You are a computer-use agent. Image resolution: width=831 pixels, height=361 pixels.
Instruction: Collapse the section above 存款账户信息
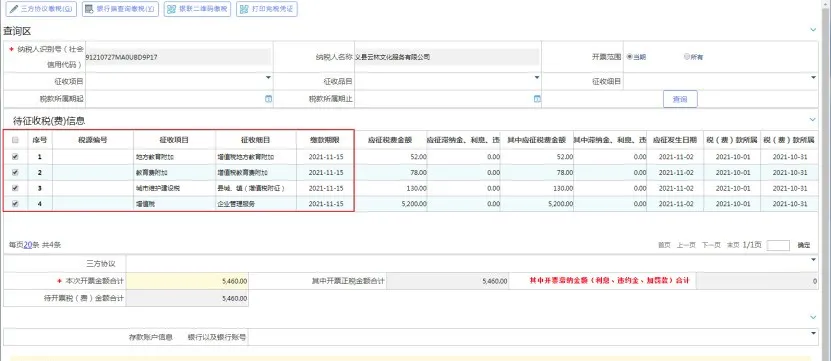coord(813,317)
